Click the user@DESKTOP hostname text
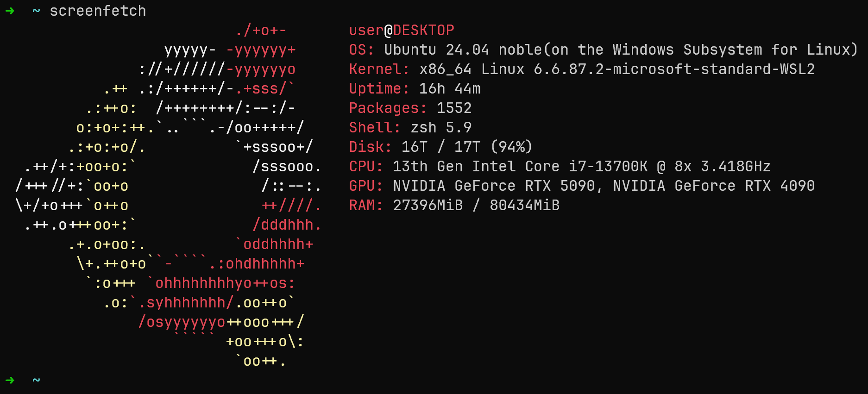Image resolution: width=868 pixels, height=394 pixels. point(402,30)
